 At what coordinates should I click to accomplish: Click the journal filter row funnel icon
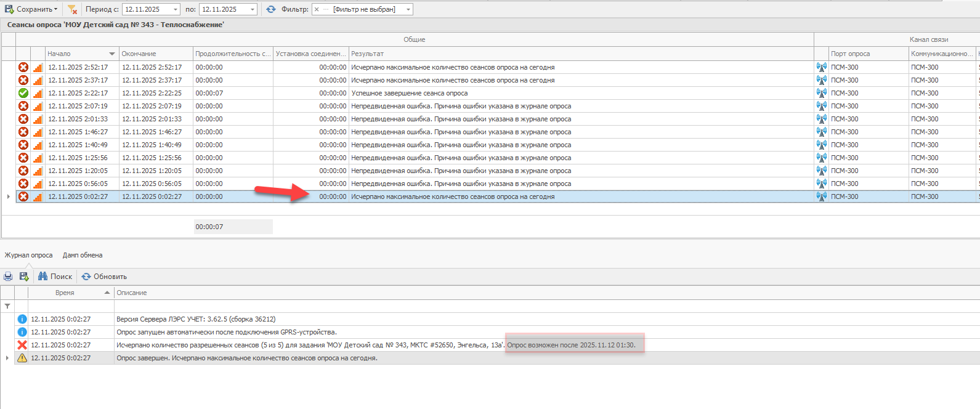click(x=7, y=306)
